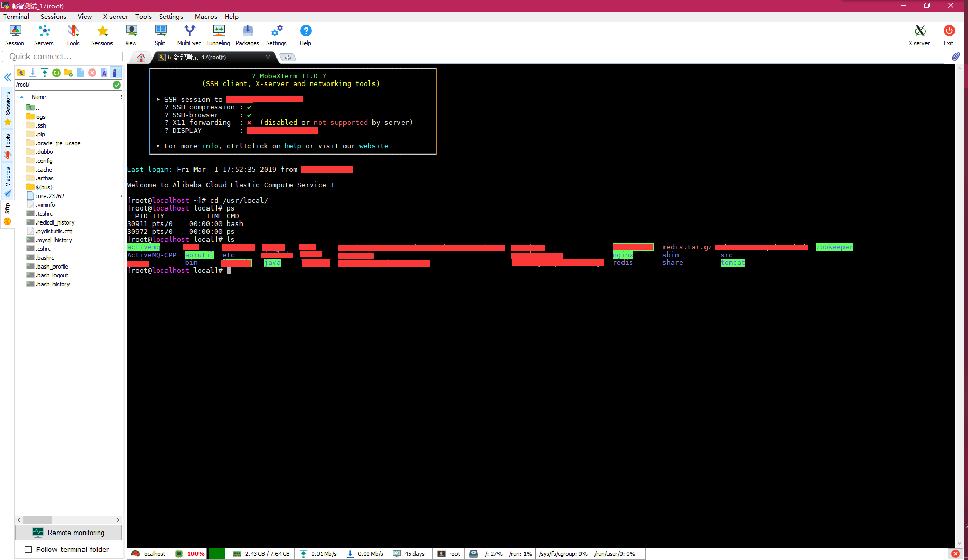Switch to the Home tab
Image resolution: width=968 pixels, height=560 pixels.
[x=141, y=58]
